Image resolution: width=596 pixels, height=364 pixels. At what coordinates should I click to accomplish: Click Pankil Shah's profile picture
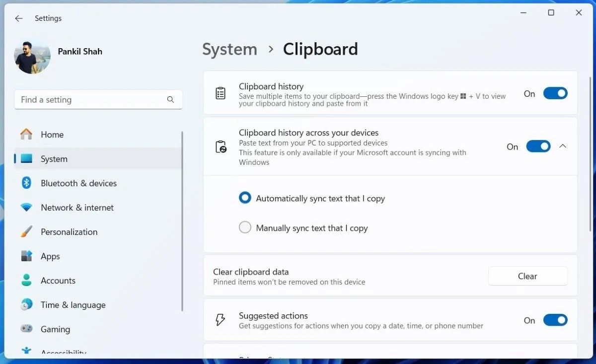(32, 56)
